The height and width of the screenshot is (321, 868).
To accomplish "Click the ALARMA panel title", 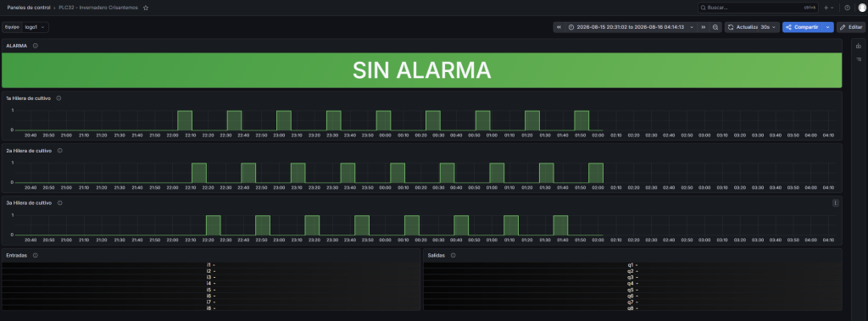I will [17, 46].
